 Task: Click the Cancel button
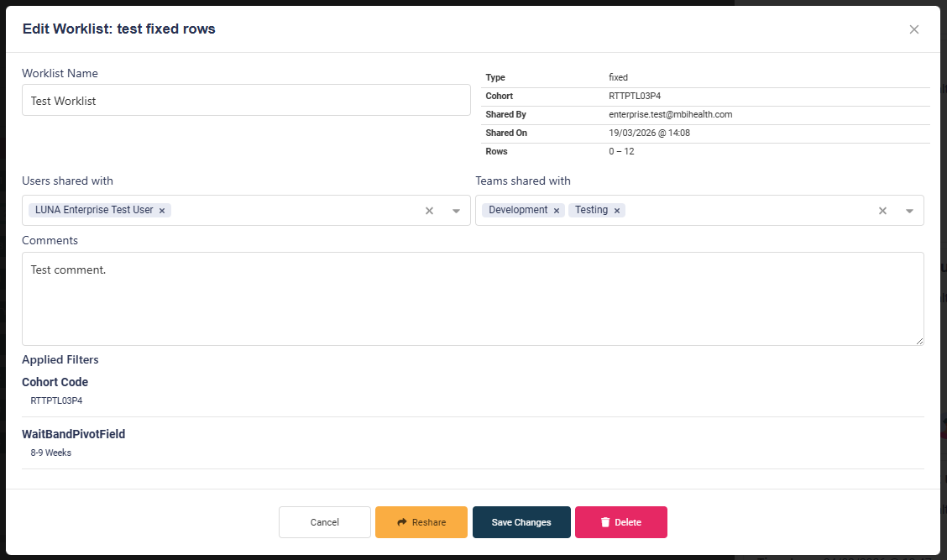(x=324, y=522)
